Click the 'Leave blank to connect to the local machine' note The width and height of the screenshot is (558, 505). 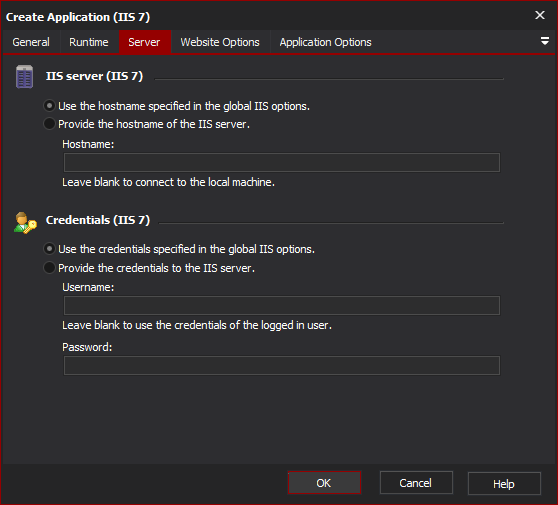tap(168, 182)
